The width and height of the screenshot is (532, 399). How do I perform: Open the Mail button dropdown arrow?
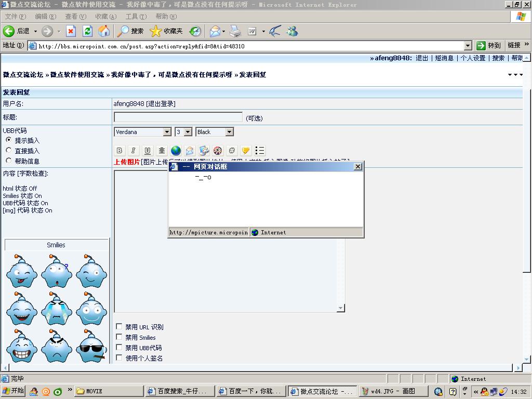(223, 31)
